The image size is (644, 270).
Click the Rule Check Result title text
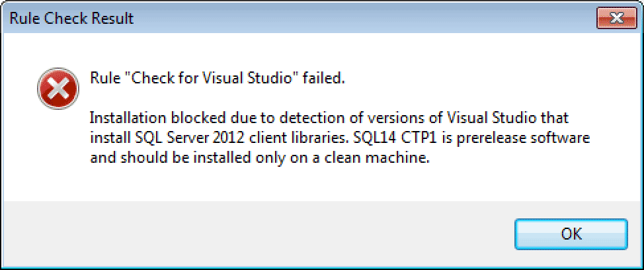pos(71,19)
